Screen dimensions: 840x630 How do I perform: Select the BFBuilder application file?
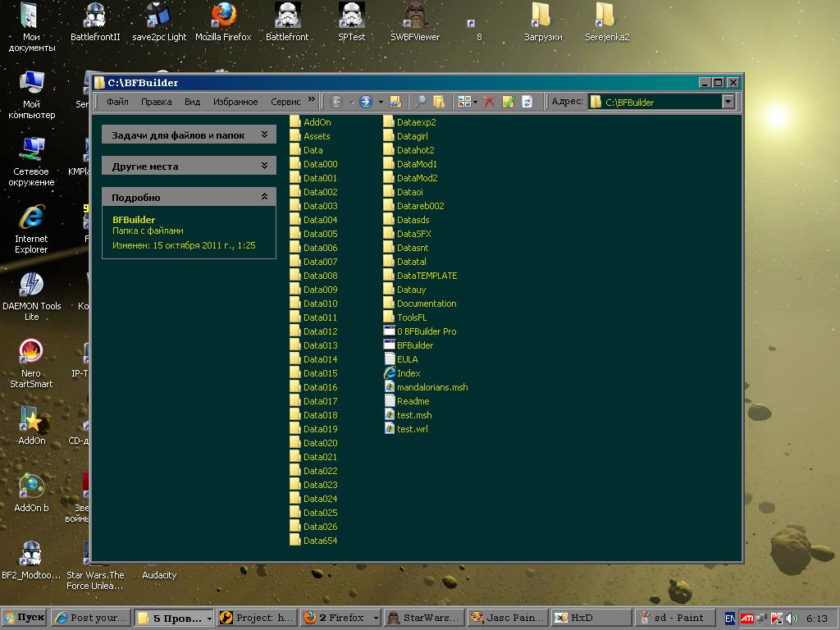(x=409, y=345)
